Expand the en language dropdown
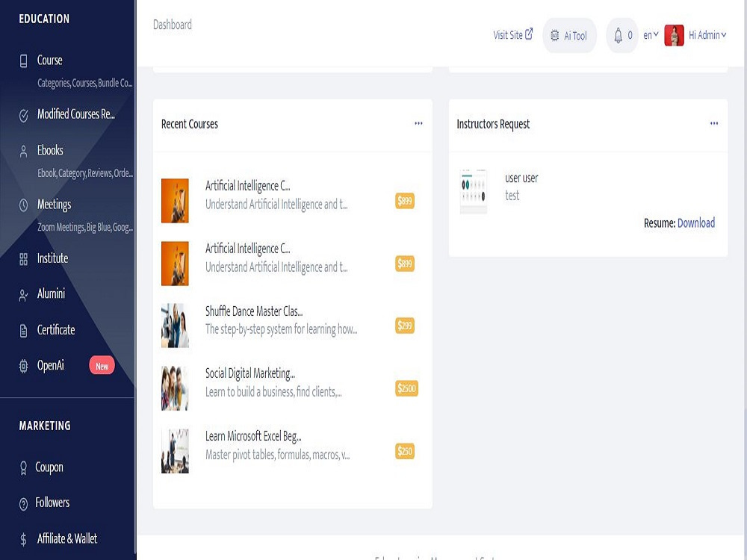Screen dimensions: 747x560 coord(651,35)
